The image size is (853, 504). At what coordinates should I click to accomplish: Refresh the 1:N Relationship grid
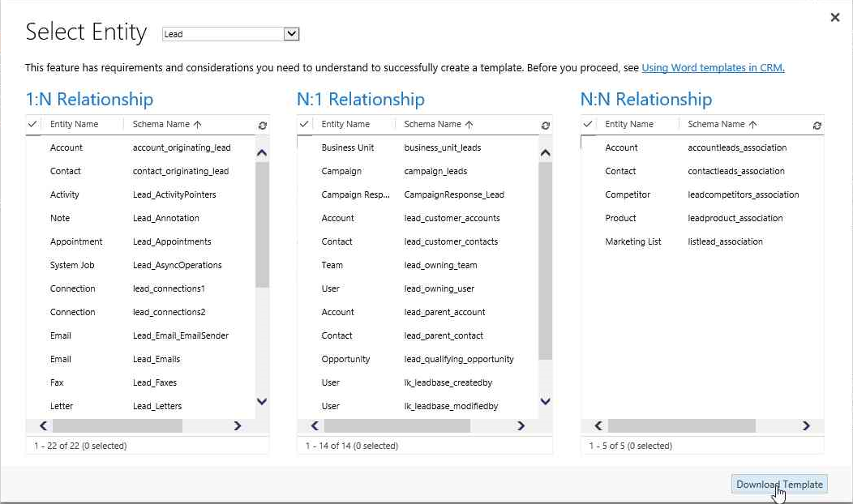[x=262, y=126]
